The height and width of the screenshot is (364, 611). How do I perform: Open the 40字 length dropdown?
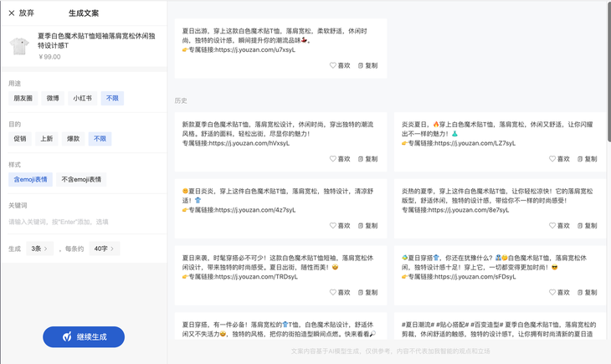point(105,249)
